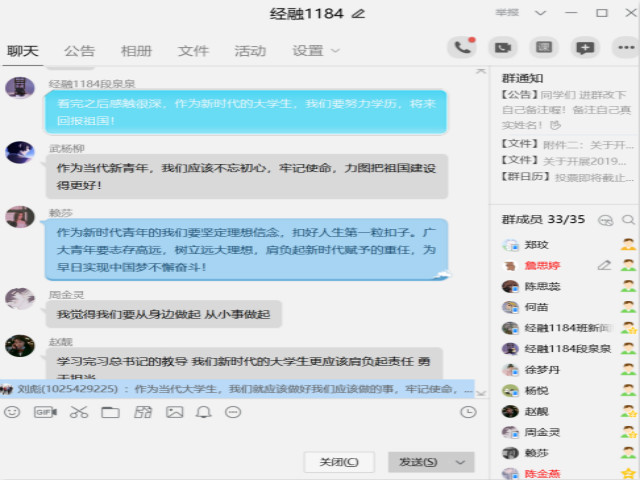Start a group voice call
This screenshot has height=480, width=640.
[x=463, y=47]
